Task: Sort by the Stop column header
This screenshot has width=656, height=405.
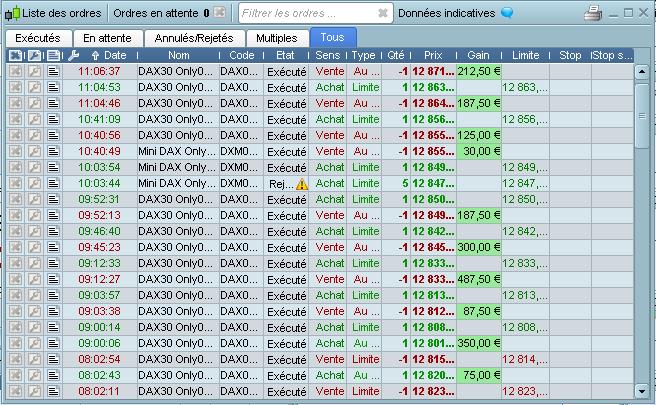Action: [570, 55]
